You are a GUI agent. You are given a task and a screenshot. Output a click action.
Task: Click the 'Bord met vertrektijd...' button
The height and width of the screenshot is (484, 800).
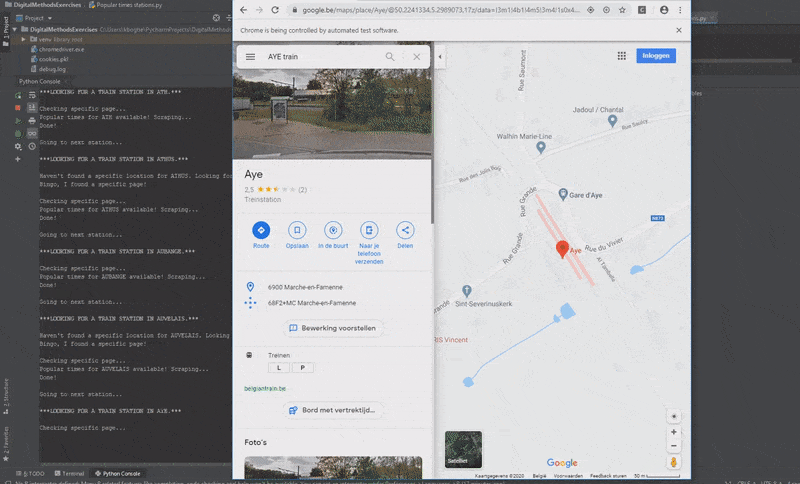click(x=333, y=410)
